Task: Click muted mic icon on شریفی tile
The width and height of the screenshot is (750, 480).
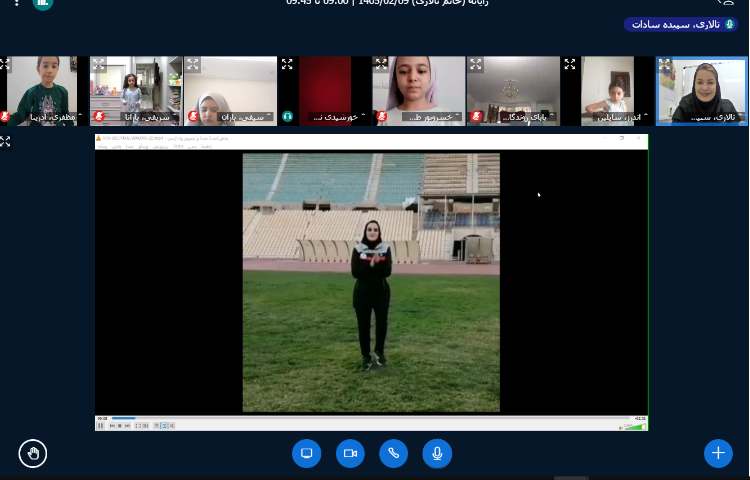Action: (x=99, y=116)
